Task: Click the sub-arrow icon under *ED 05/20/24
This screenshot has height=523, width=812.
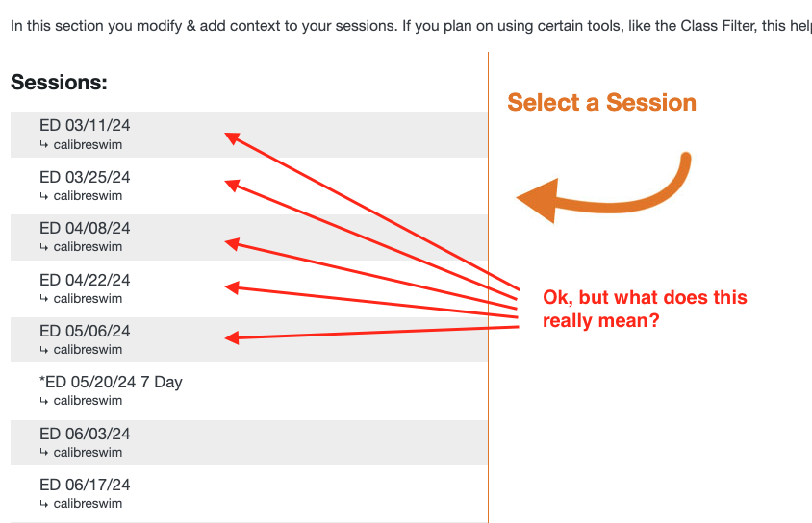Action: (x=44, y=401)
